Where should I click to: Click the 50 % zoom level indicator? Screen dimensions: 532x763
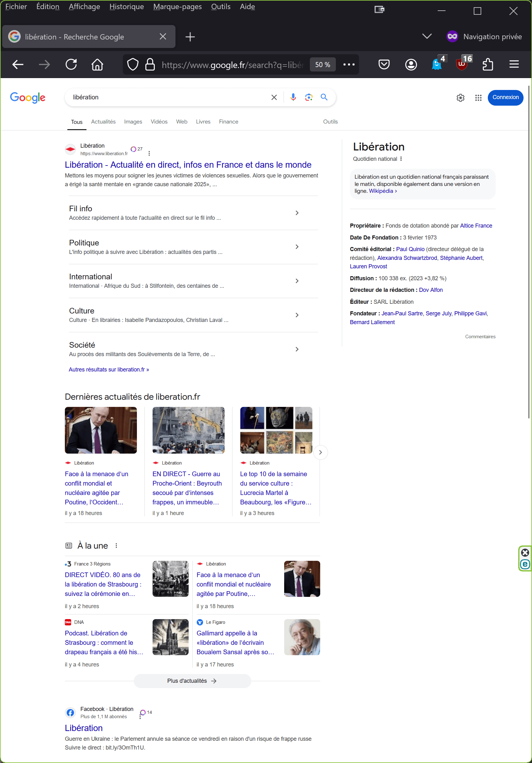click(322, 65)
